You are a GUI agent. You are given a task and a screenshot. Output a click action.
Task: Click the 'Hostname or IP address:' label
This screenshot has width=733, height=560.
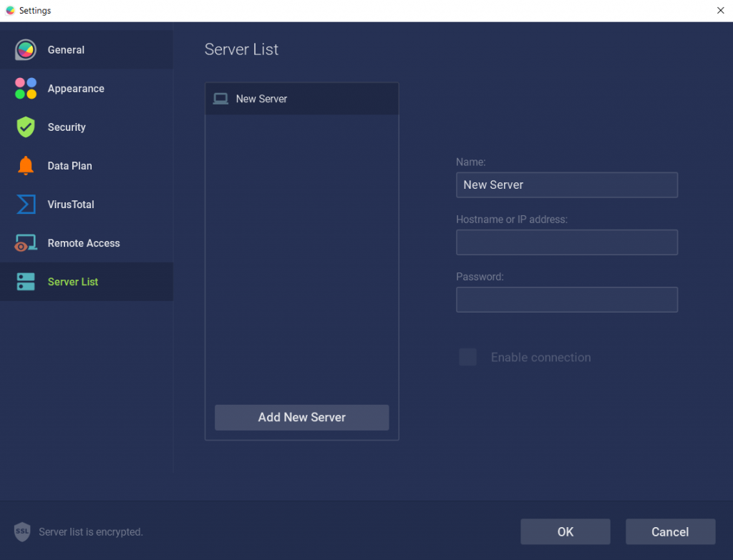point(512,220)
